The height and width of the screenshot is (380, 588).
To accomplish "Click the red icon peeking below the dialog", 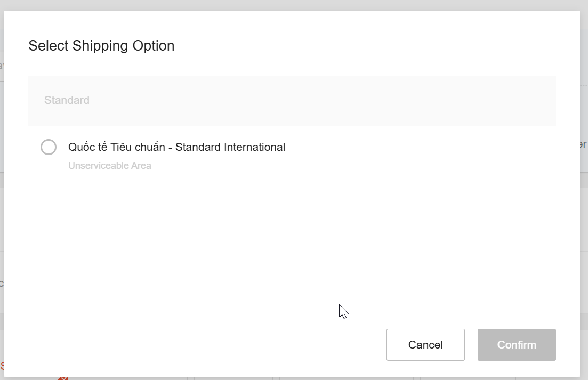I will coord(63,378).
